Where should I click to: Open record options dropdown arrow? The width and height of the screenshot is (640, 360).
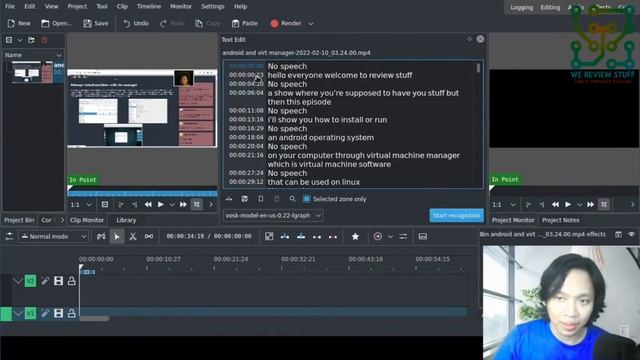[390, 236]
